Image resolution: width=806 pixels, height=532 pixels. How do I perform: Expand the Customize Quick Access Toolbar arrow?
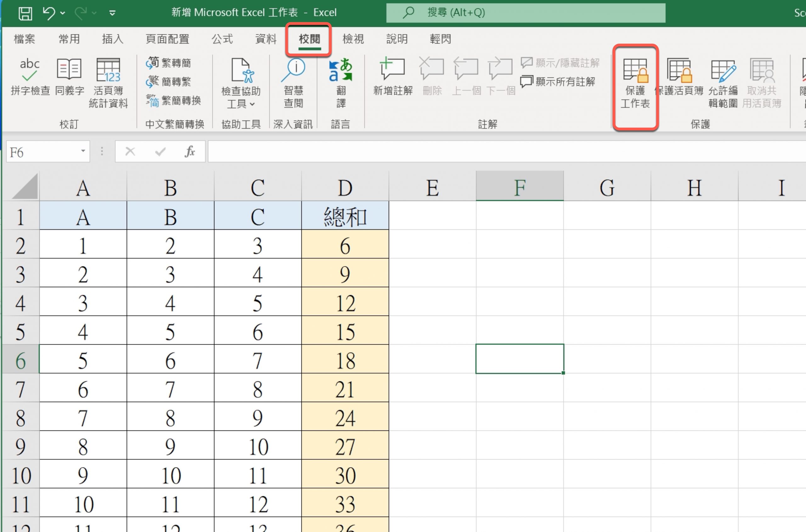point(112,13)
